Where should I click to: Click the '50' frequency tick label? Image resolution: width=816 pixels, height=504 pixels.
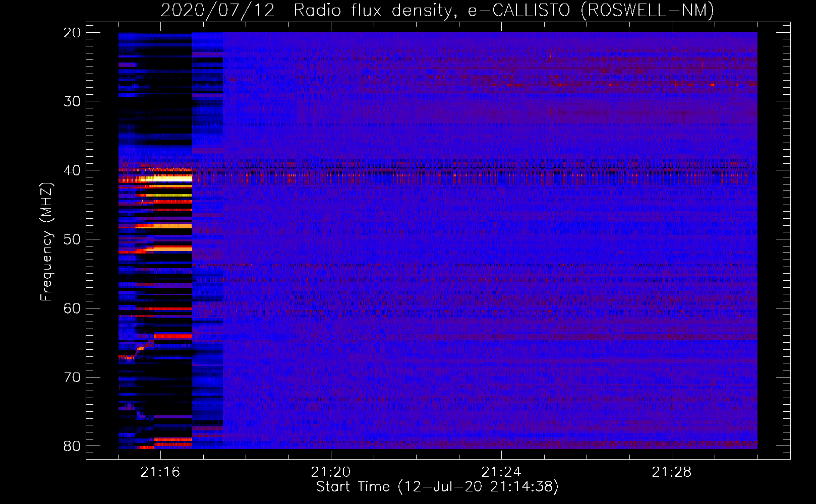[72, 239]
